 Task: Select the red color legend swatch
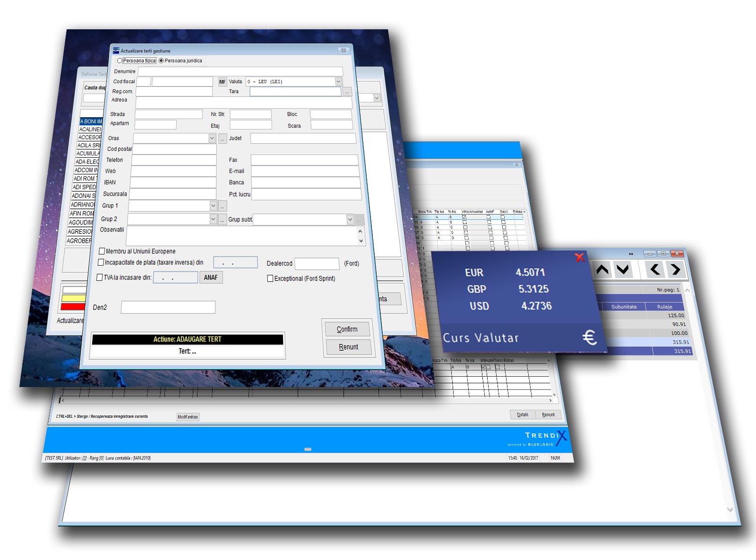(73, 307)
